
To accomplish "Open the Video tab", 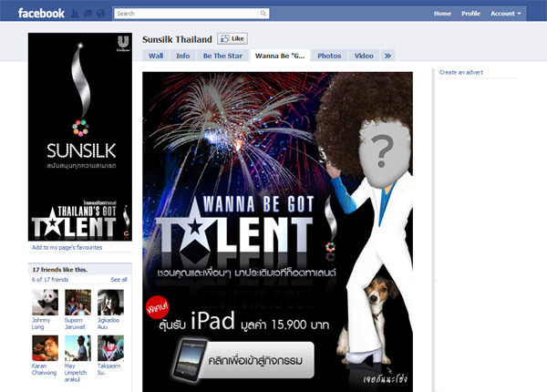I will [x=364, y=56].
